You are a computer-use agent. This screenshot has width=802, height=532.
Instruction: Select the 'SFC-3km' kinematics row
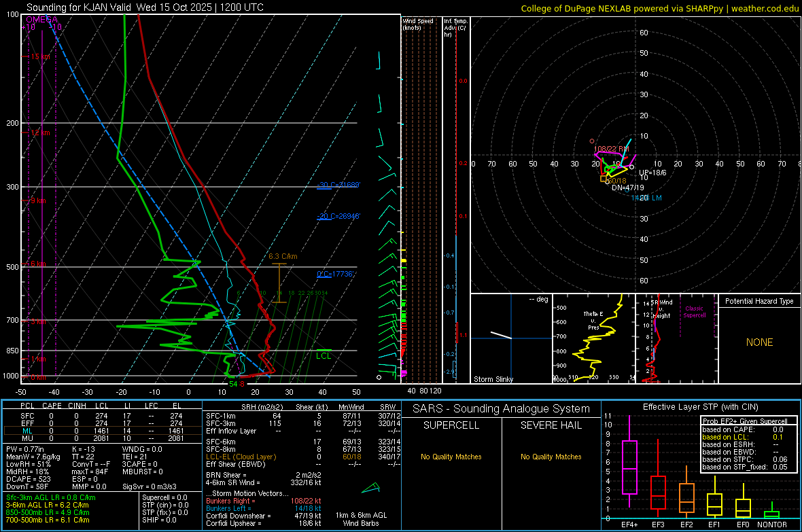[x=303, y=423]
